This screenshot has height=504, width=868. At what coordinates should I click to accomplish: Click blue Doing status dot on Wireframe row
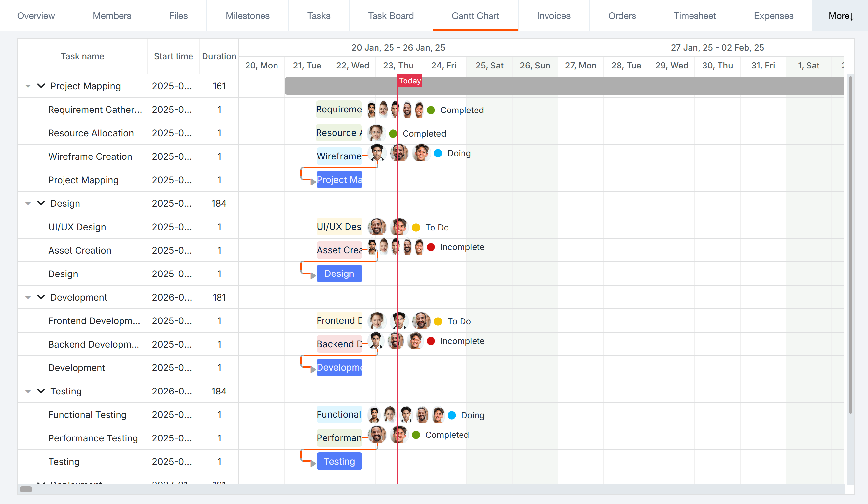coord(438,154)
